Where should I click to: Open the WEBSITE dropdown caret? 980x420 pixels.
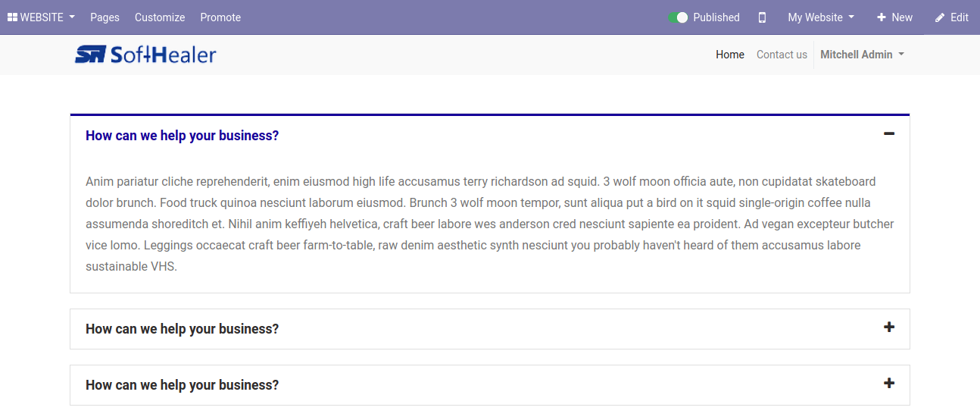coord(72,17)
